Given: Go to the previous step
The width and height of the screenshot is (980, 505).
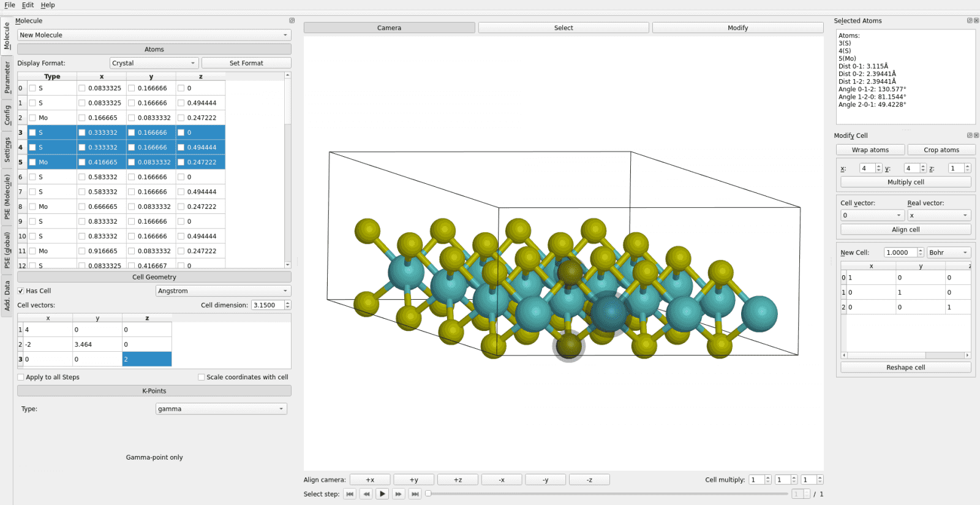Looking at the screenshot, I should [x=366, y=494].
